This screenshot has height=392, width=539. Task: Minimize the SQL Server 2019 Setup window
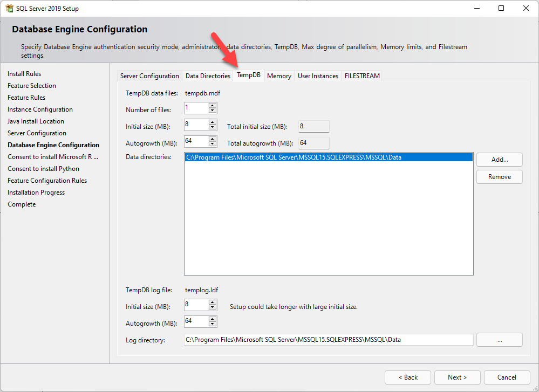point(477,8)
